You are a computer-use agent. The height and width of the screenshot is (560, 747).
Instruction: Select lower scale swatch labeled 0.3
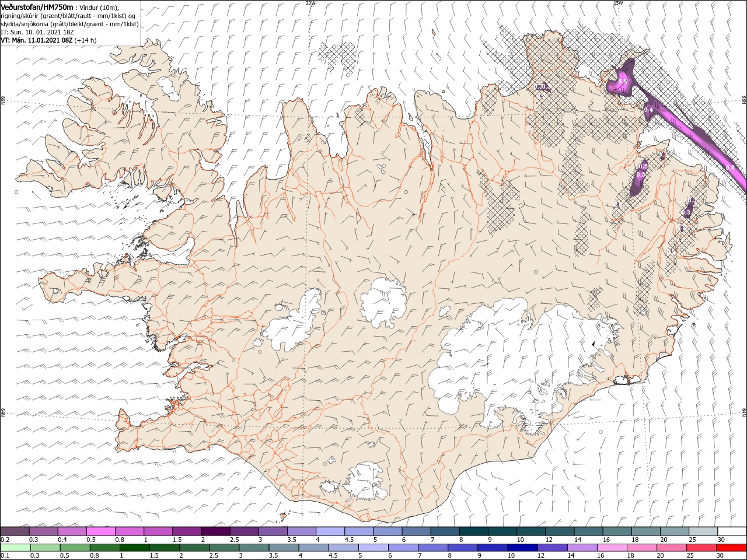[x=45, y=548]
